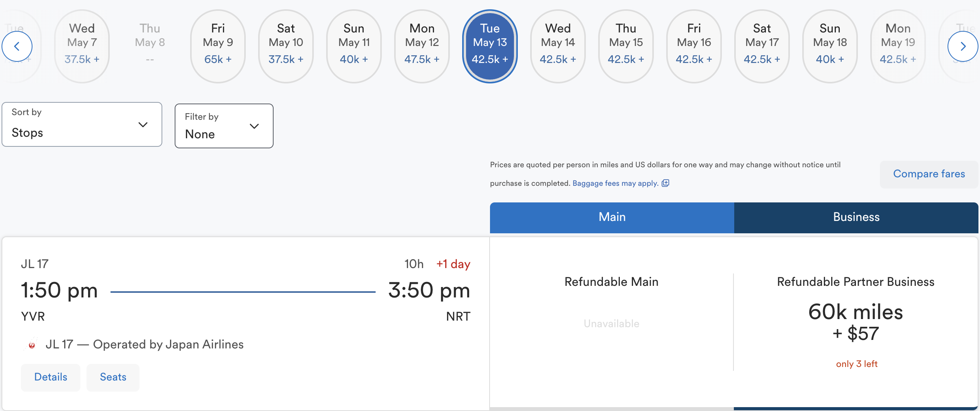Go to previous dates with left arrow

17,46
